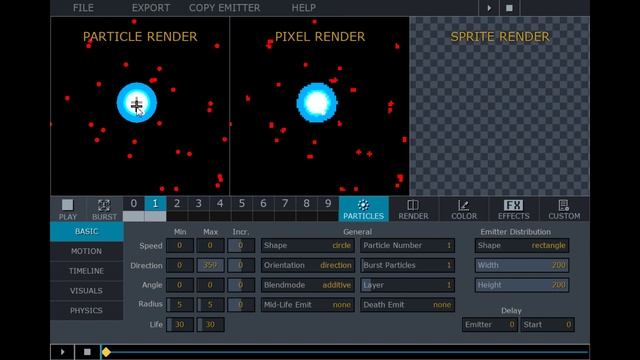Change Orientation direction option
The height and width of the screenshot is (360, 640).
307,265
